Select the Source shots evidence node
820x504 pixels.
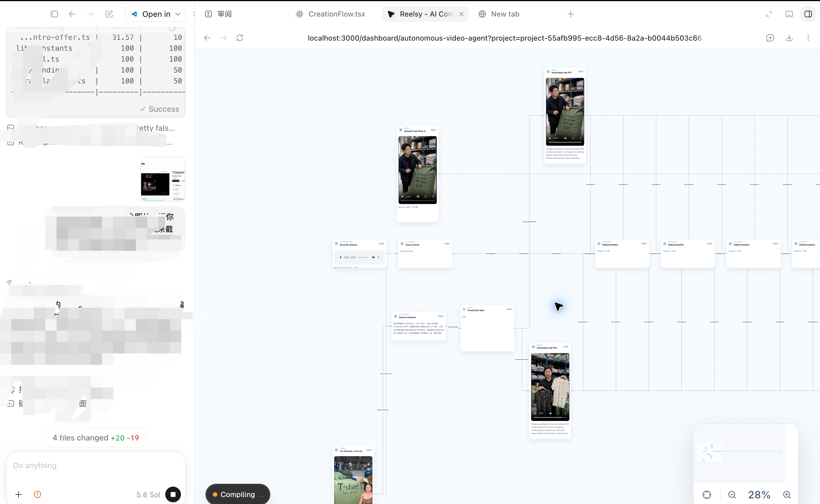[x=425, y=253]
